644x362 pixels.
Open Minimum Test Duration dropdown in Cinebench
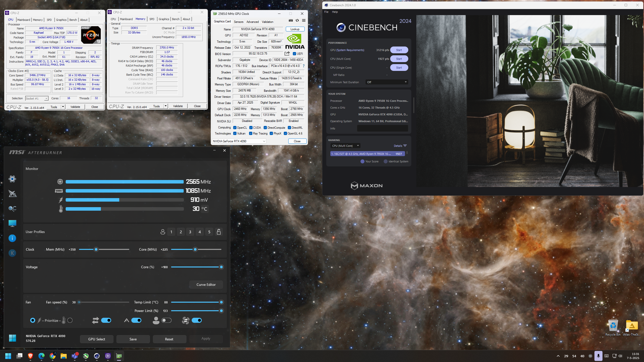pyautogui.click(x=387, y=82)
